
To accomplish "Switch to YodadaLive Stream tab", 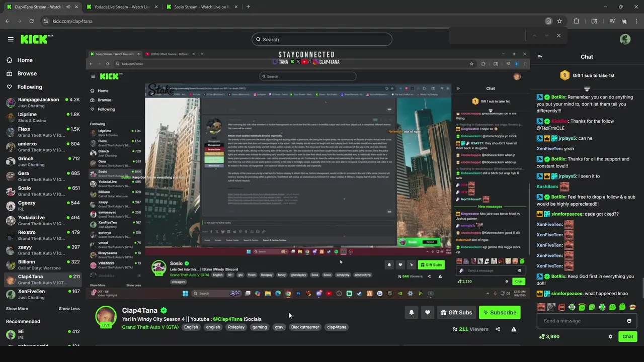I will 121,7.
